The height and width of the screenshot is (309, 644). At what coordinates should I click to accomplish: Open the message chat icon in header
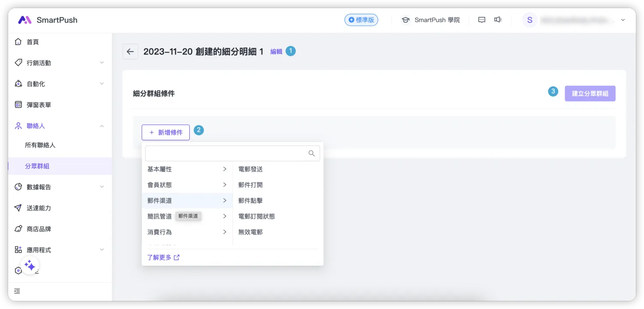482,20
